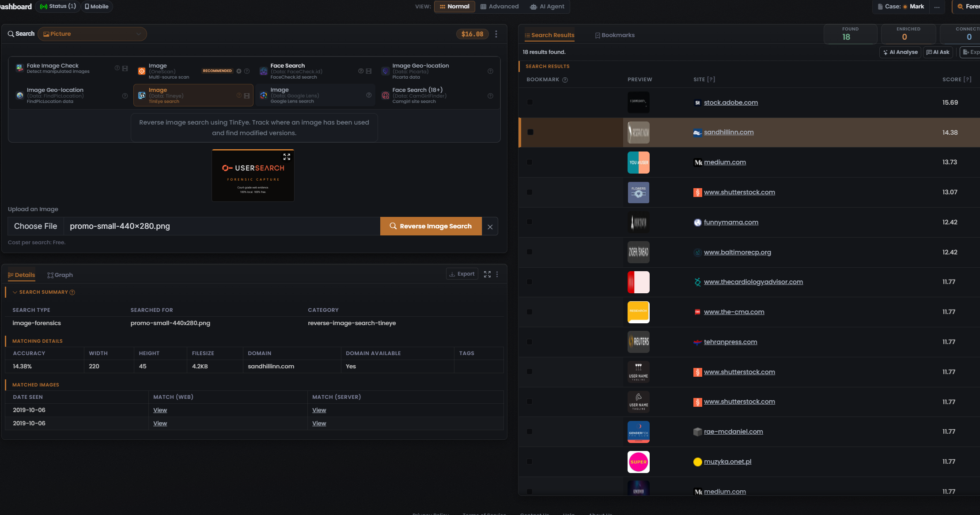Click Choose File to upload image

(x=36, y=226)
